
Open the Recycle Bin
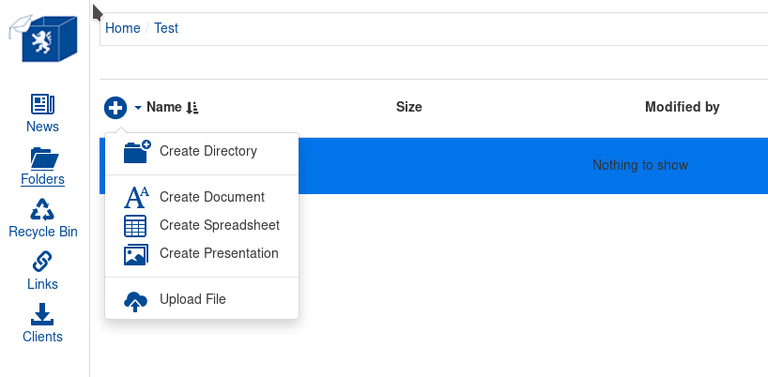[x=43, y=218]
